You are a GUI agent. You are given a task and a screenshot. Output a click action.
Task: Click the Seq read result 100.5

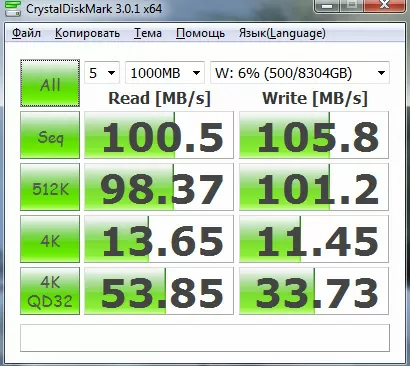point(159,135)
